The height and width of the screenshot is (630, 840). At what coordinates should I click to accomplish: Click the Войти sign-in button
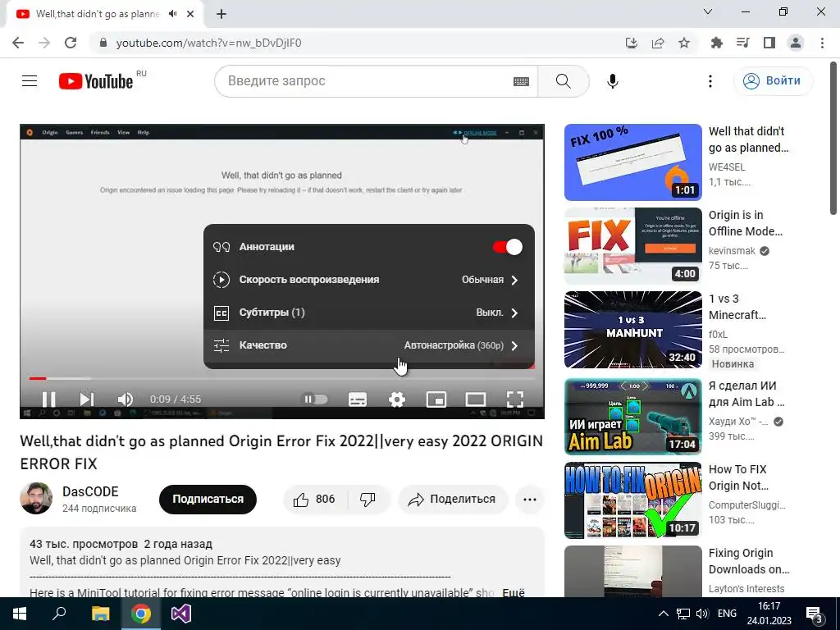773,81
